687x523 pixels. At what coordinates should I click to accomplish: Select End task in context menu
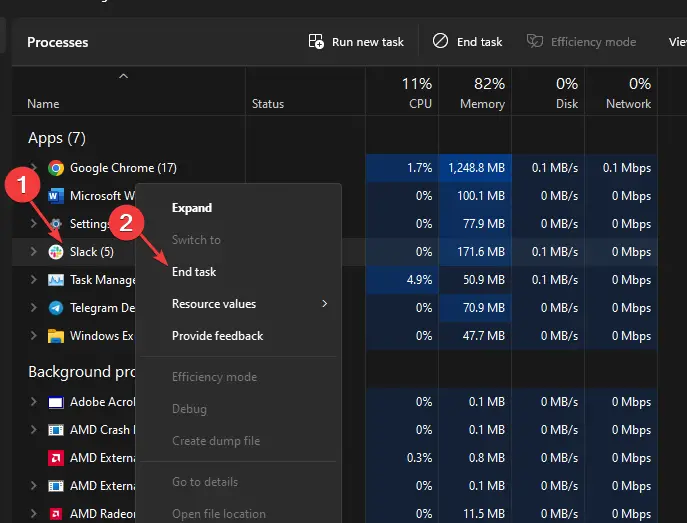click(x=194, y=272)
